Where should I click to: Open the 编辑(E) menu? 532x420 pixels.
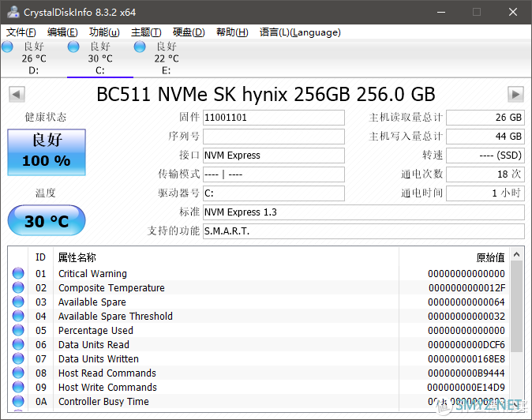pos(62,32)
